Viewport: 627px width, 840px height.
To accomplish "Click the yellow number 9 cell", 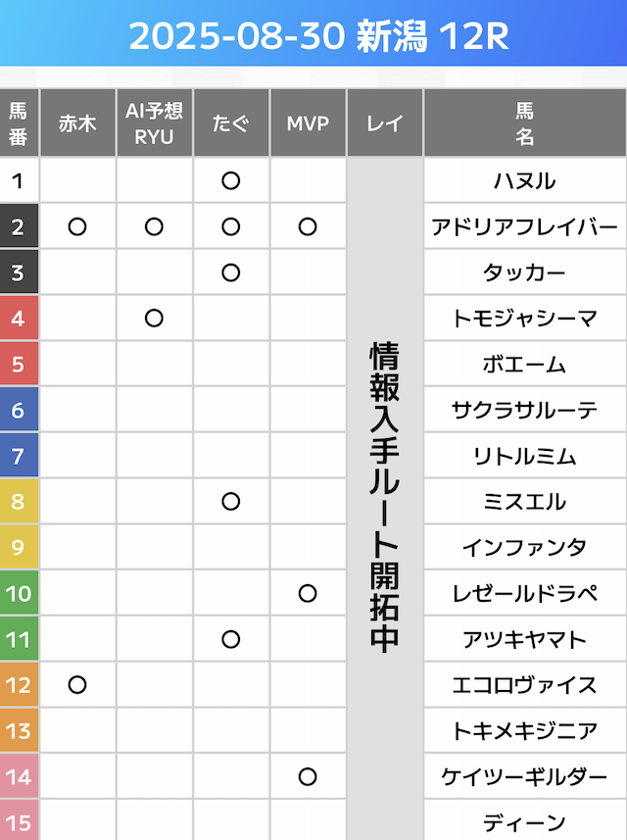I will (x=19, y=547).
